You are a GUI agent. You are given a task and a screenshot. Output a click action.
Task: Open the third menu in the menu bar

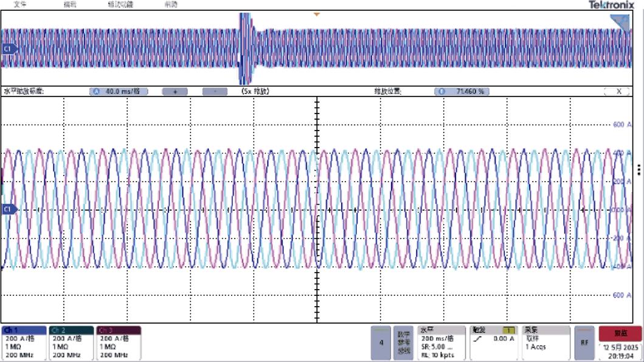(x=120, y=4)
